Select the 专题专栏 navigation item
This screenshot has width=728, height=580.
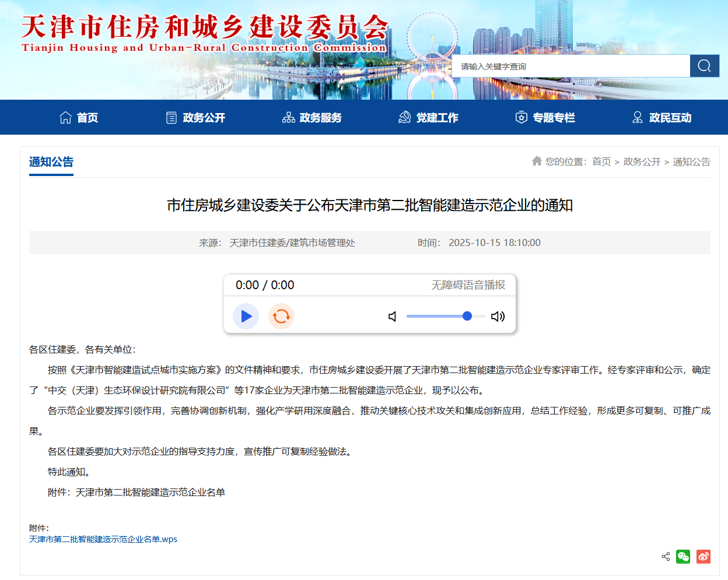pos(545,118)
